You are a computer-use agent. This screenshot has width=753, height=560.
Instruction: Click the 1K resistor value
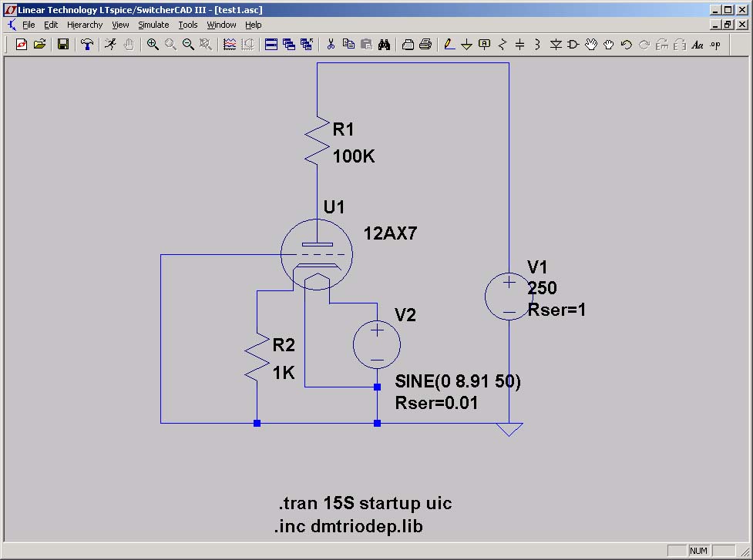click(284, 372)
